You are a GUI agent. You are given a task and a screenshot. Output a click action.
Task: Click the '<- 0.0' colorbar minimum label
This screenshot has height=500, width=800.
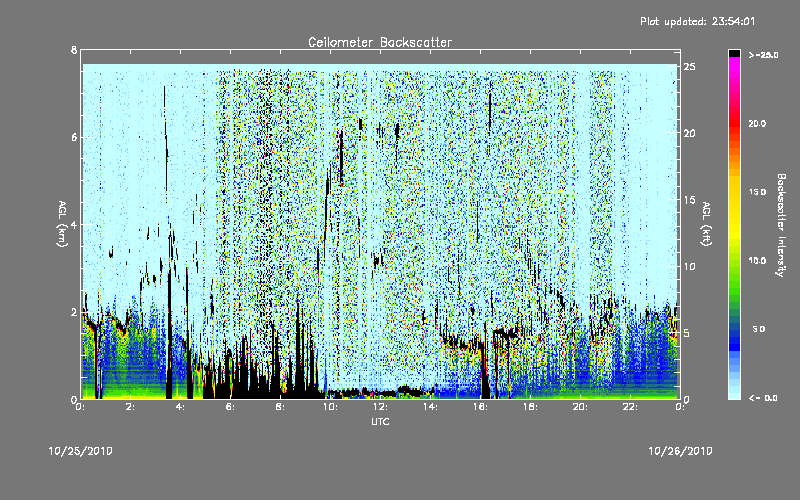[x=763, y=397]
